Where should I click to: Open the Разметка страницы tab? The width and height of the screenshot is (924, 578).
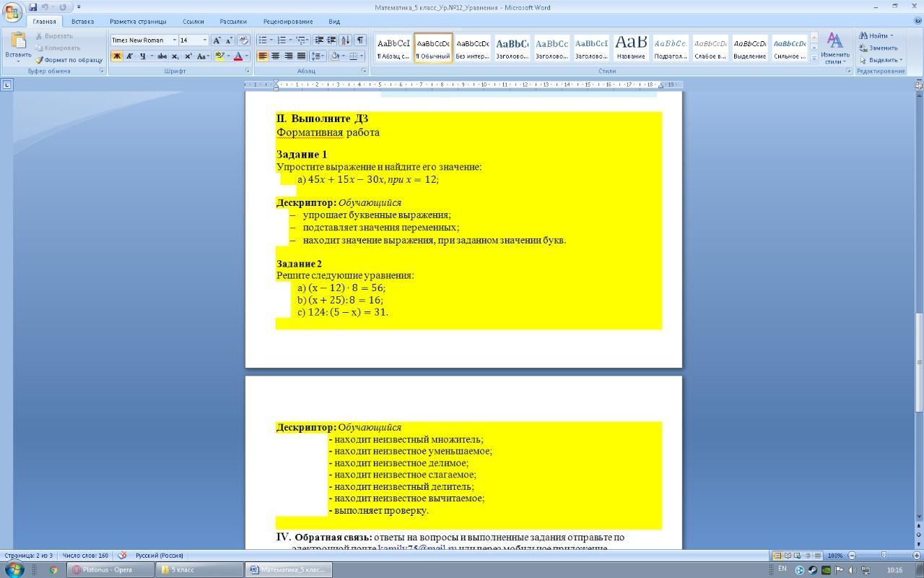pos(138,22)
